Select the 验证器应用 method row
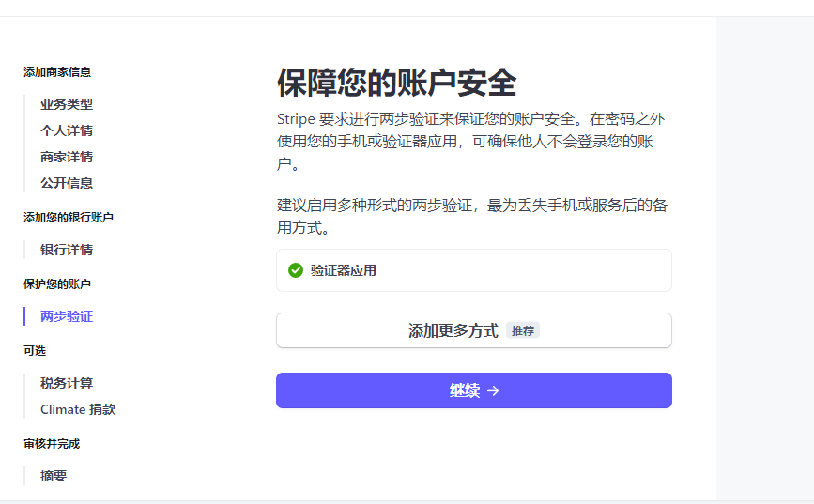 474,270
